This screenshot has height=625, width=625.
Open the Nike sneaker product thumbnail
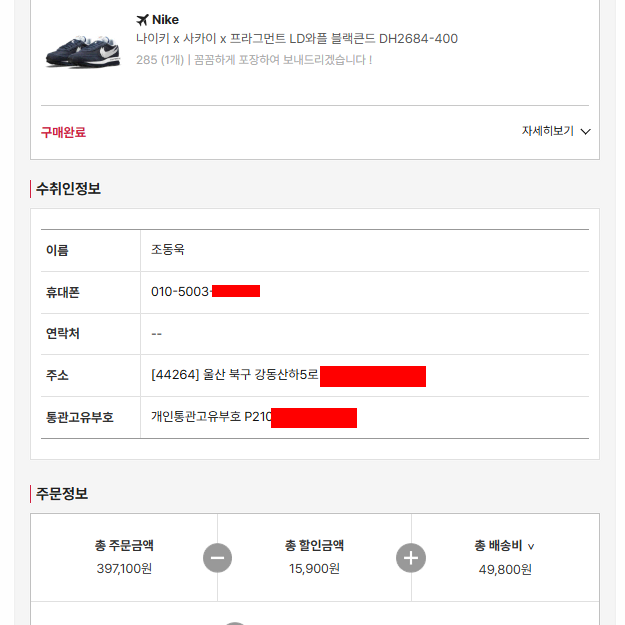[83, 52]
